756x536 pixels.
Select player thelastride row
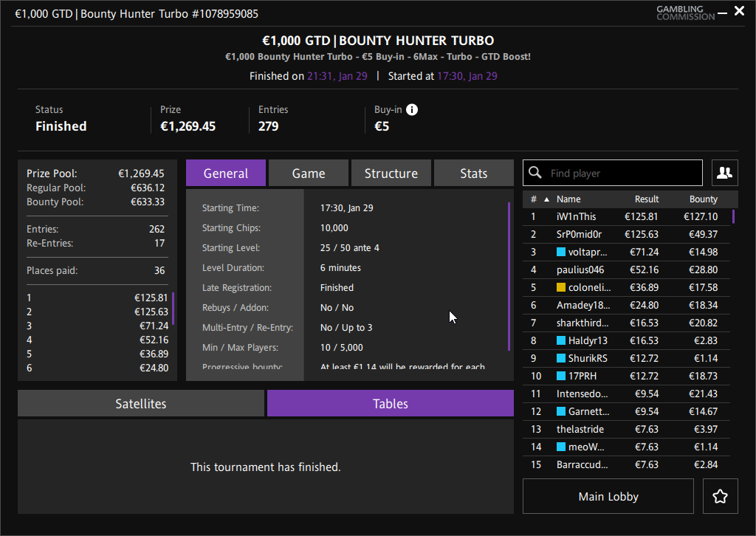[x=626, y=429]
